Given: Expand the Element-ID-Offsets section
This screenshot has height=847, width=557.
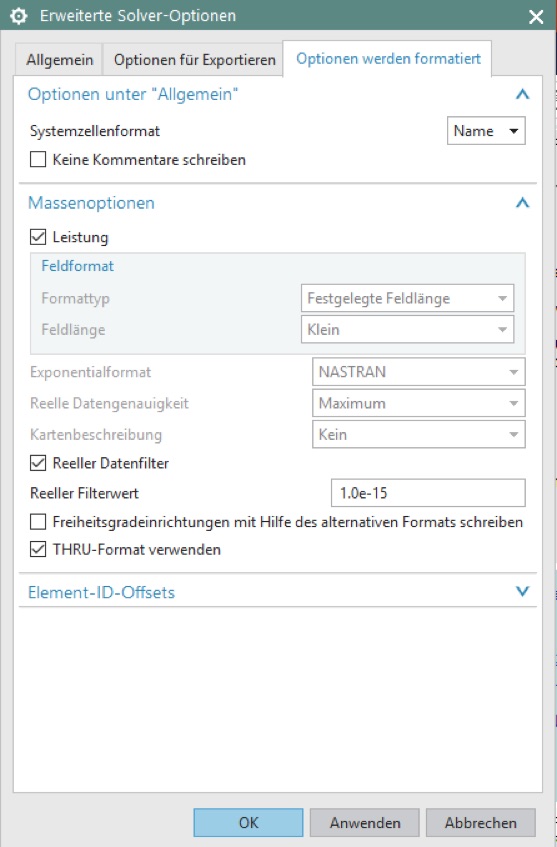Looking at the screenshot, I should coord(522,591).
